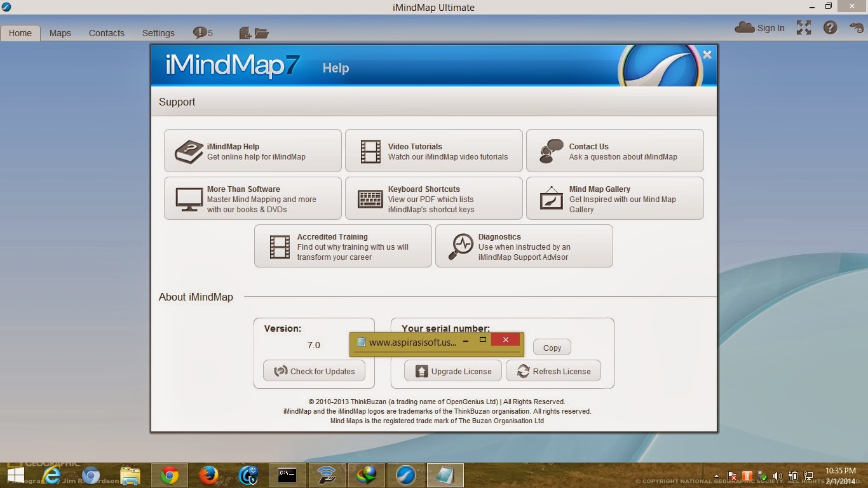Upgrade your iMindMap license
Screen dimensions: 868x488
click(x=452, y=370)
